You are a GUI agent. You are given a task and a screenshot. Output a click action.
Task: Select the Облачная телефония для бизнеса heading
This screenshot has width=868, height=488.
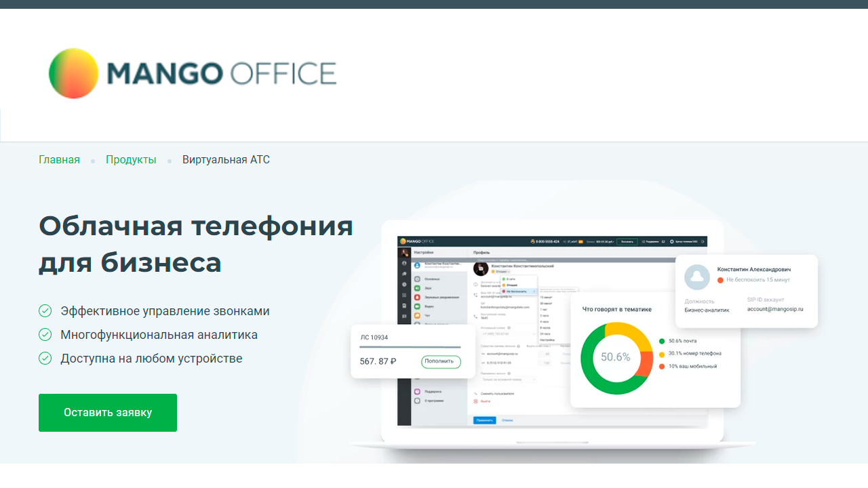196,244
